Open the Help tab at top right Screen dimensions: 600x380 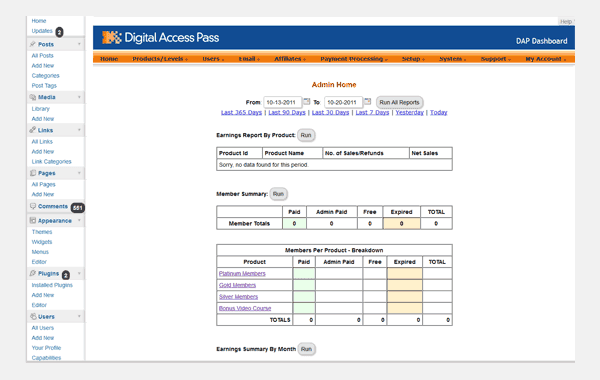pyautogui.click(x=566, y=21)
